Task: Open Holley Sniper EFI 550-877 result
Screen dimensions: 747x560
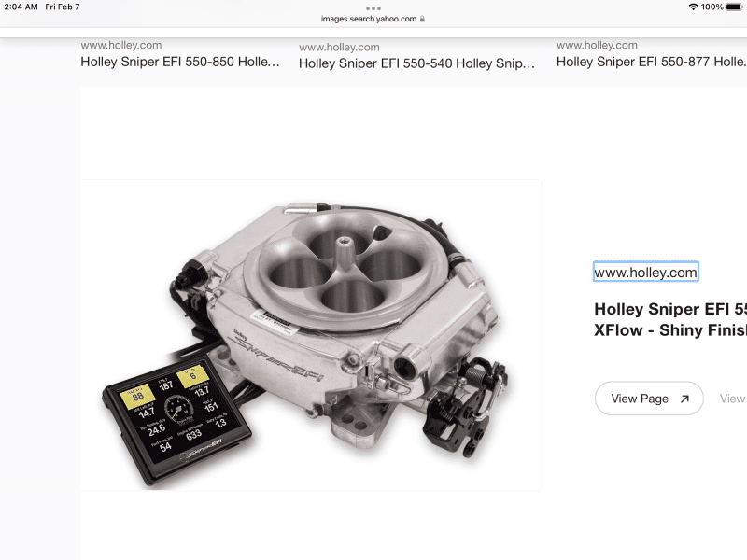Action: [x=651, y=62]
